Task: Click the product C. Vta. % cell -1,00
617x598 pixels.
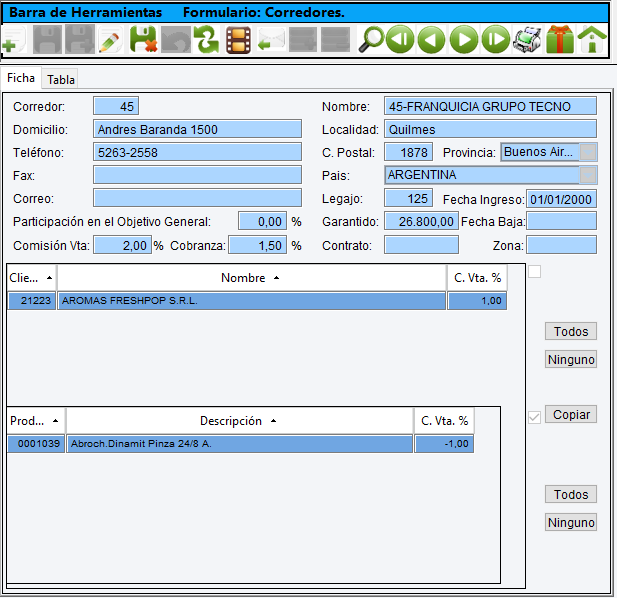Action: coord(444,444)
